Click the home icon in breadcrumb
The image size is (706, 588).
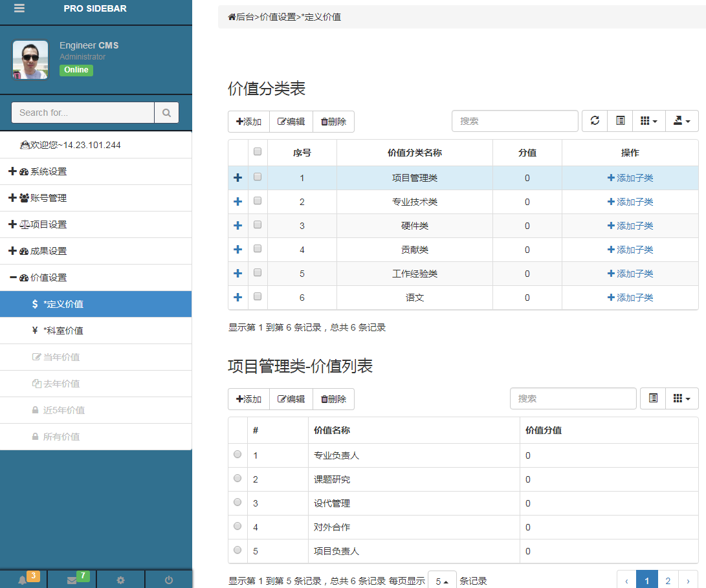(x=232, y=17)
